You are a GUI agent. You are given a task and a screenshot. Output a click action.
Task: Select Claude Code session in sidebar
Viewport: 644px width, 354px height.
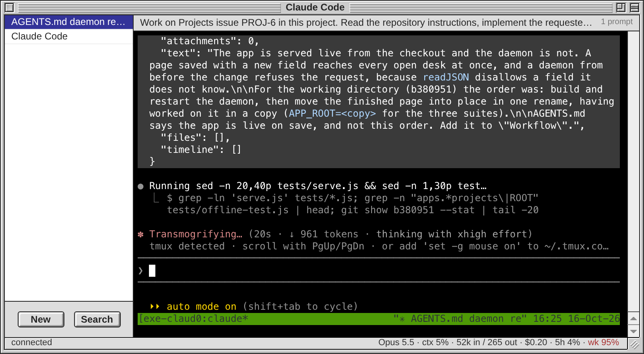(x=69, y=36)
